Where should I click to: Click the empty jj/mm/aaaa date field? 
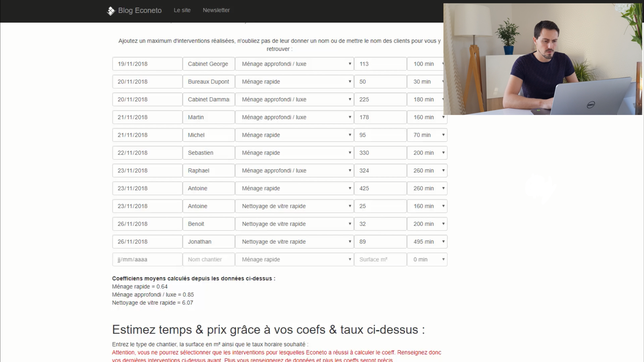[147, 259]
